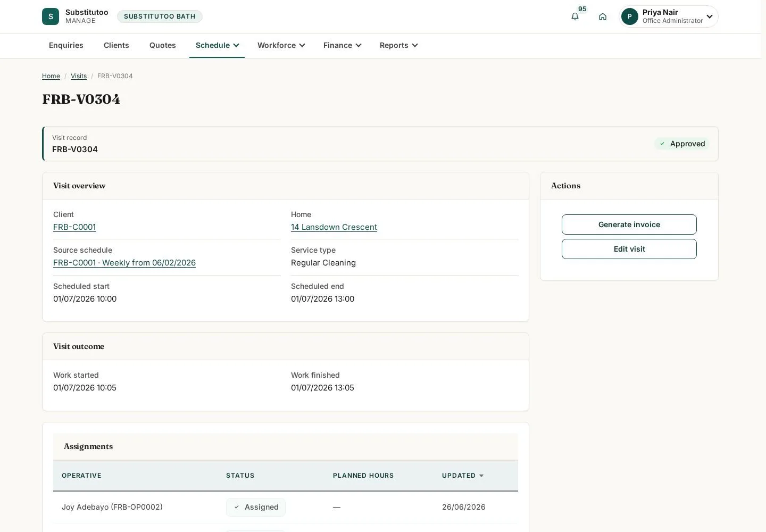Screen dimensions: 766x532
Task: Go to the Enquiries tab
Action: 66,45
